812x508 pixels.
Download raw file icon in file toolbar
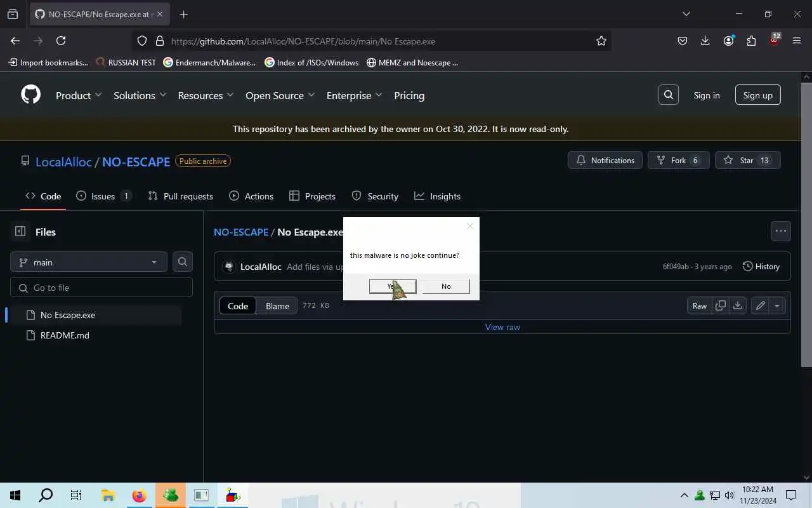click(738, 305)
